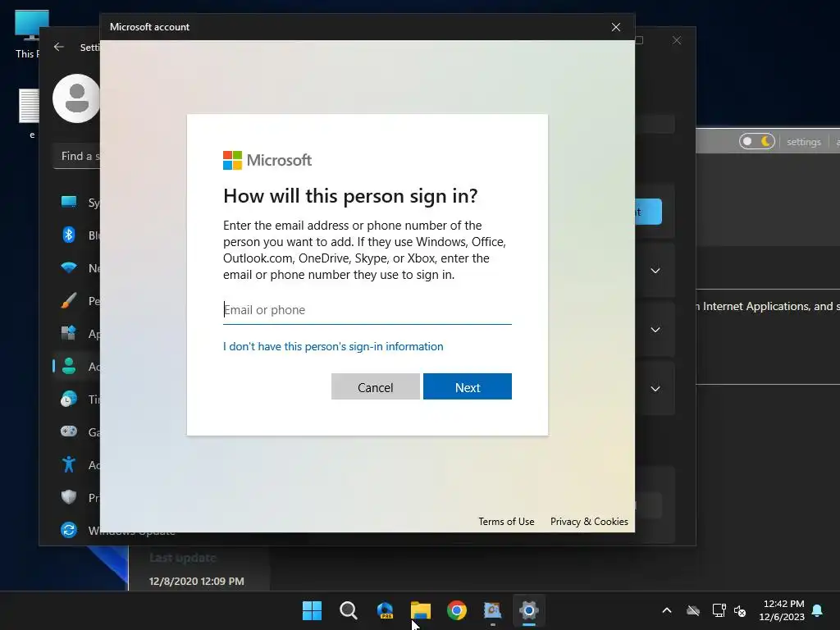
Task: Open taskbar Search
Action: 348,610
